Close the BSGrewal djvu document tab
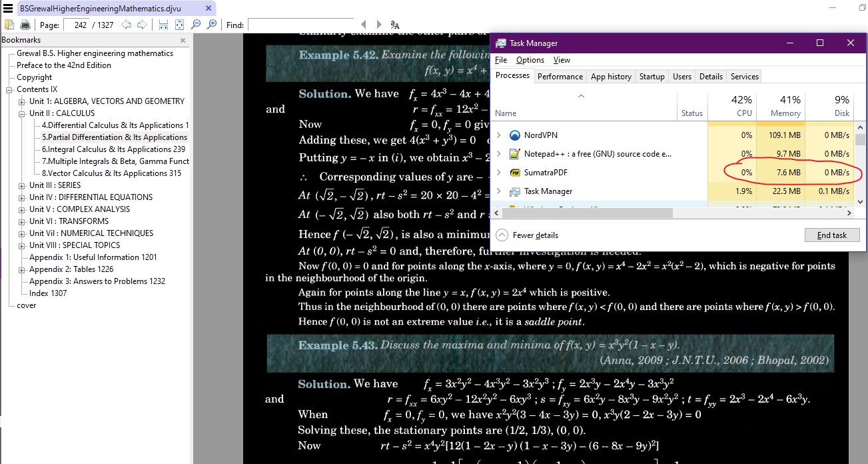The image size is (868, 464). click(209, 9)
